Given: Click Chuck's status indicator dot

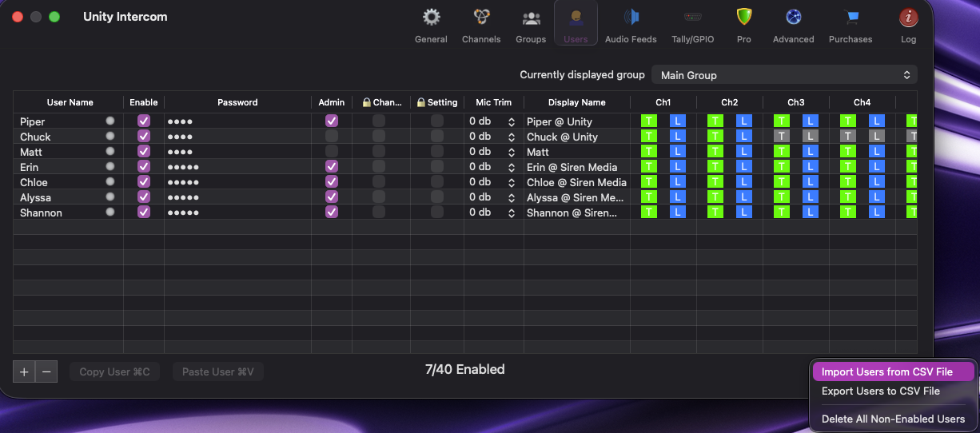Looking at the screenshot, I should click(110, 136).
